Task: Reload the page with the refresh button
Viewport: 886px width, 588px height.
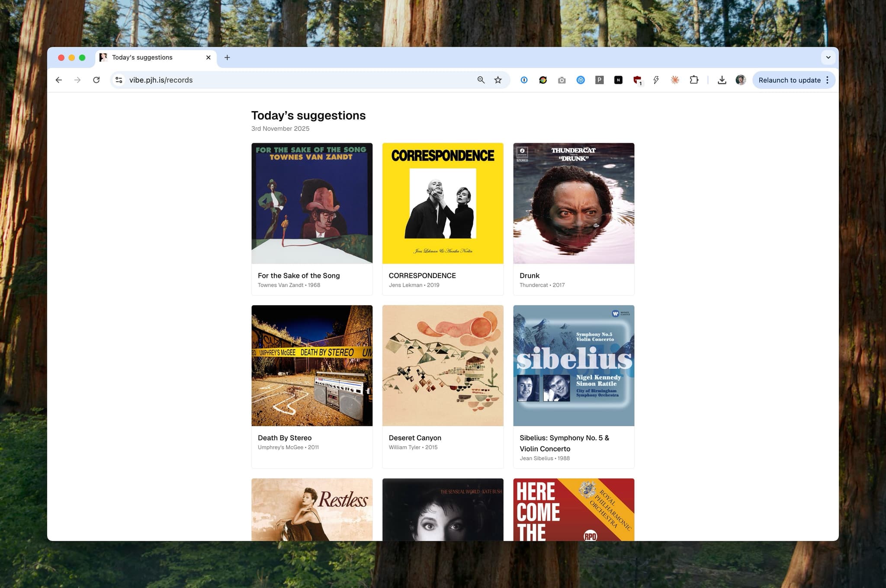Action: pyautogui.click(x=96, y=80)
